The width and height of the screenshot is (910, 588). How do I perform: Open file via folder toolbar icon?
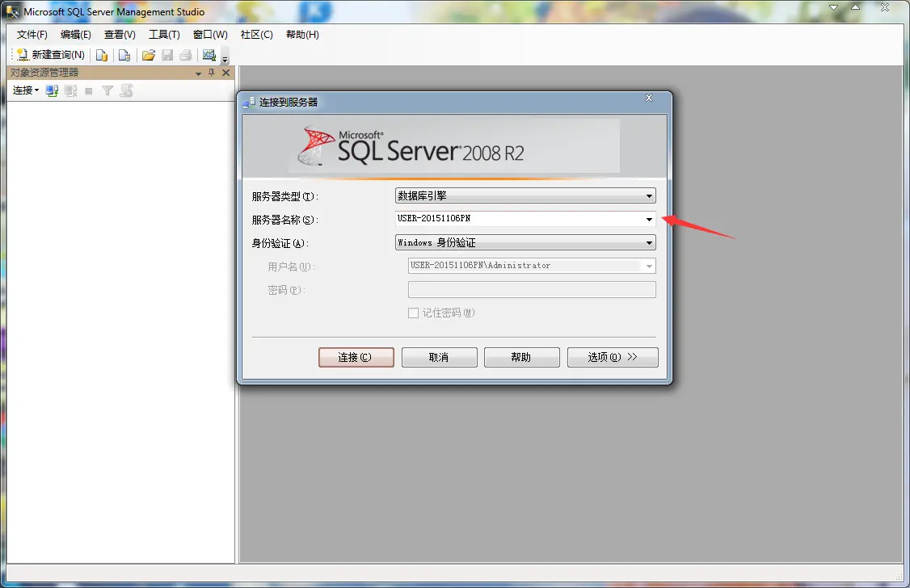(149, 55)
